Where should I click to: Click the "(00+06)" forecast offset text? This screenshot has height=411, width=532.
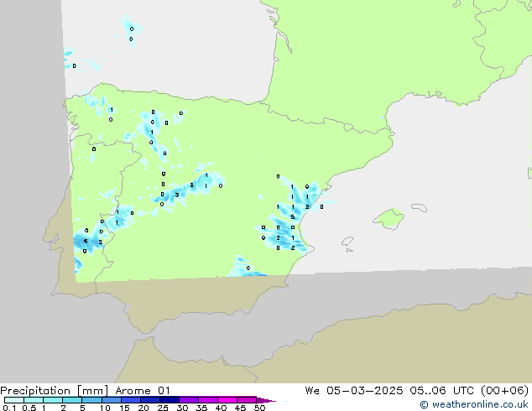pos(505,391)
